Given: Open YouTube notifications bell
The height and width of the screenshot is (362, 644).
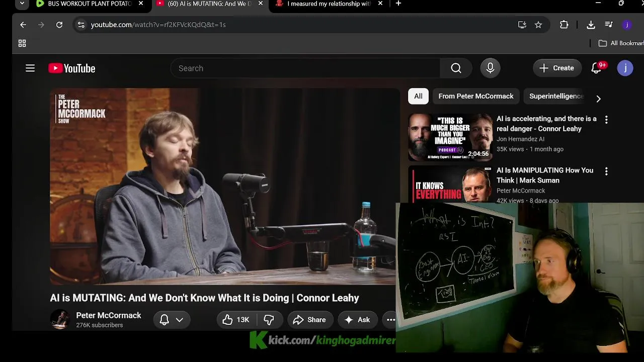Looking at the screenshot, I should [x=597, y=68].
